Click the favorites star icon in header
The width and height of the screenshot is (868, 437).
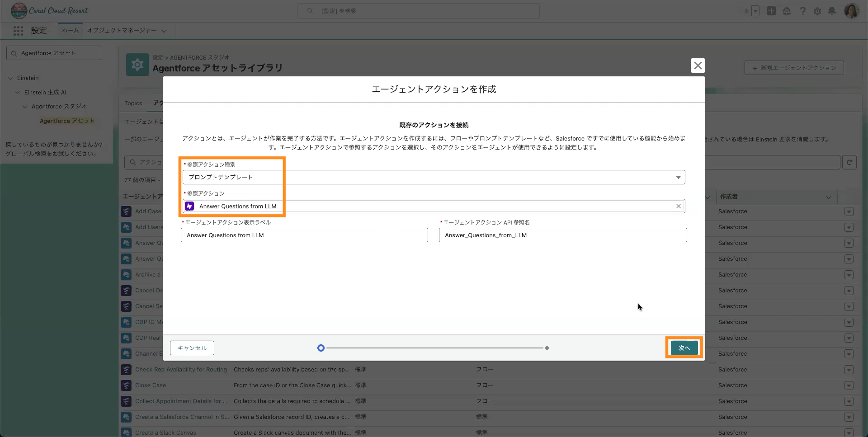(746, 11)
